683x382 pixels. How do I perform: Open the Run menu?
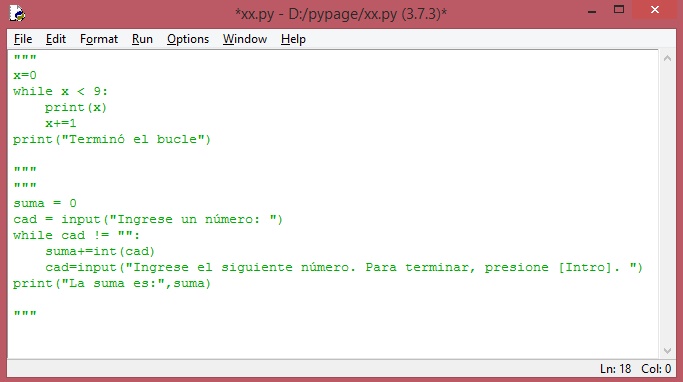(142, 39)
